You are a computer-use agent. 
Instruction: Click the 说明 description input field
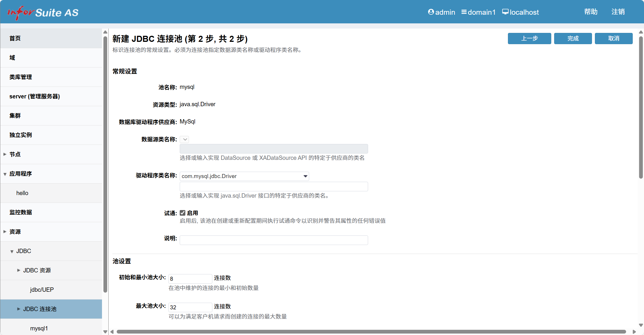[x=273, y=240]
